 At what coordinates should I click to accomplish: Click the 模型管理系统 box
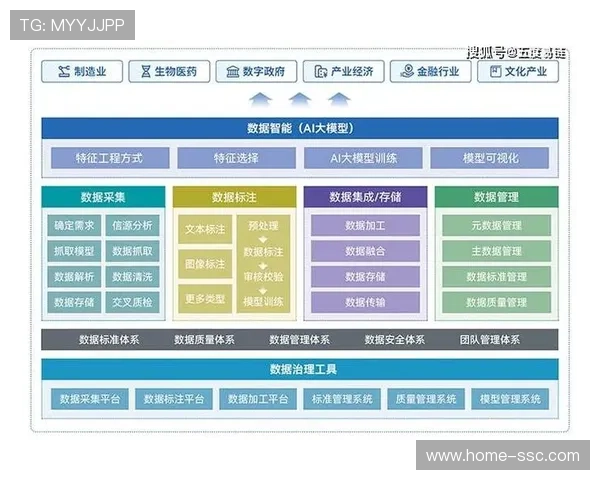click(510, 399)
